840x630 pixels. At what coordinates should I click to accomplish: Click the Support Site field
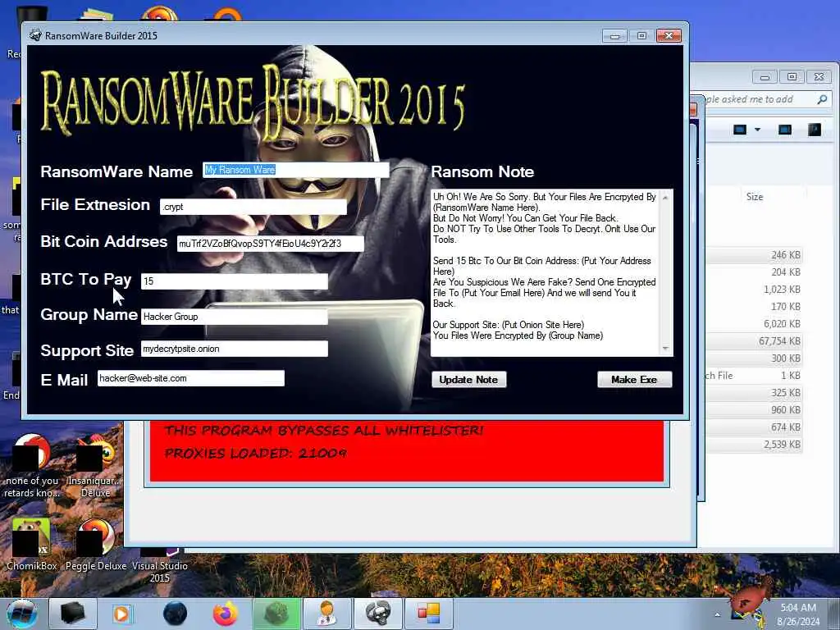[234, 349]
